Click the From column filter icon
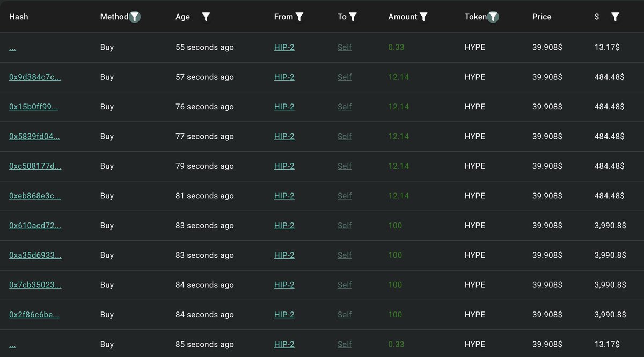Screen dimensions: 644x357 tap(299, 17)
